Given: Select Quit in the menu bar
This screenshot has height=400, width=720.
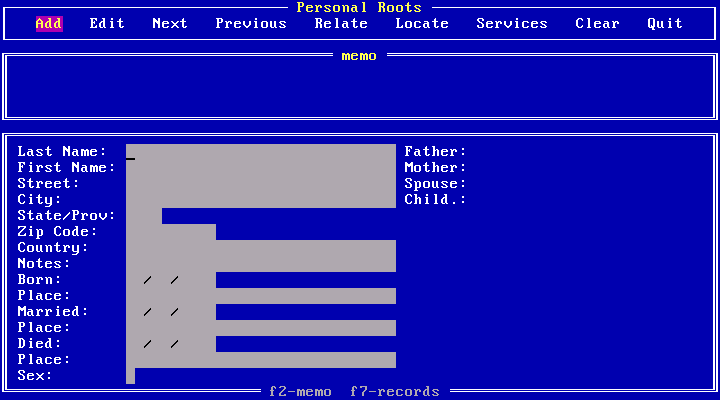Looking at the screenshot, I should [x=665, y=23].
